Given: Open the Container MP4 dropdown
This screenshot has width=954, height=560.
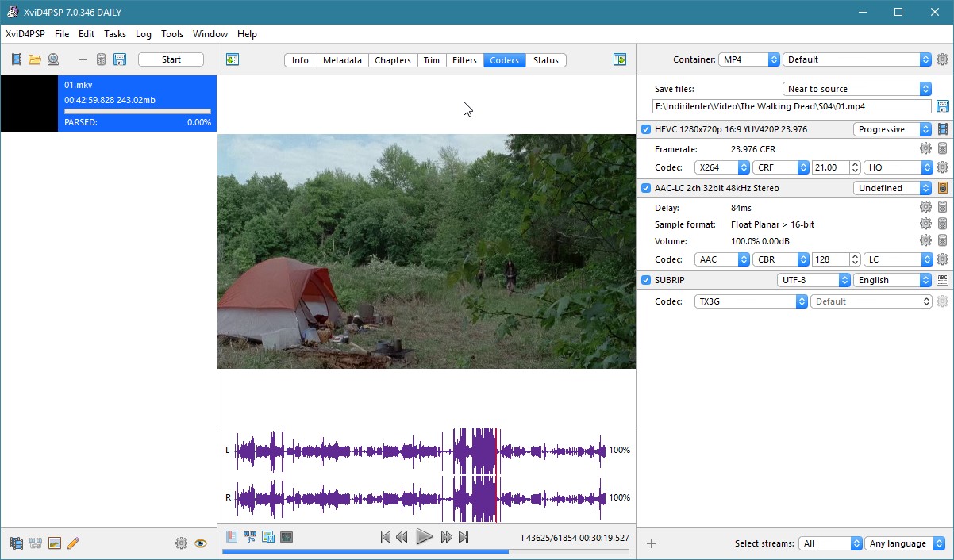Looking at the screenshot, I should [749, 59].
